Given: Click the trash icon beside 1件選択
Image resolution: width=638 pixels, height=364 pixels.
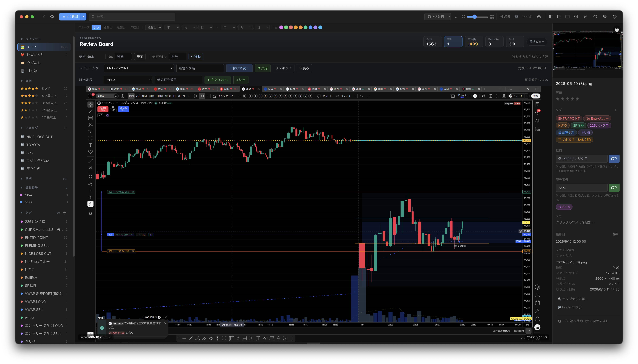Looking at the screenshot, I should click(516, 17).
